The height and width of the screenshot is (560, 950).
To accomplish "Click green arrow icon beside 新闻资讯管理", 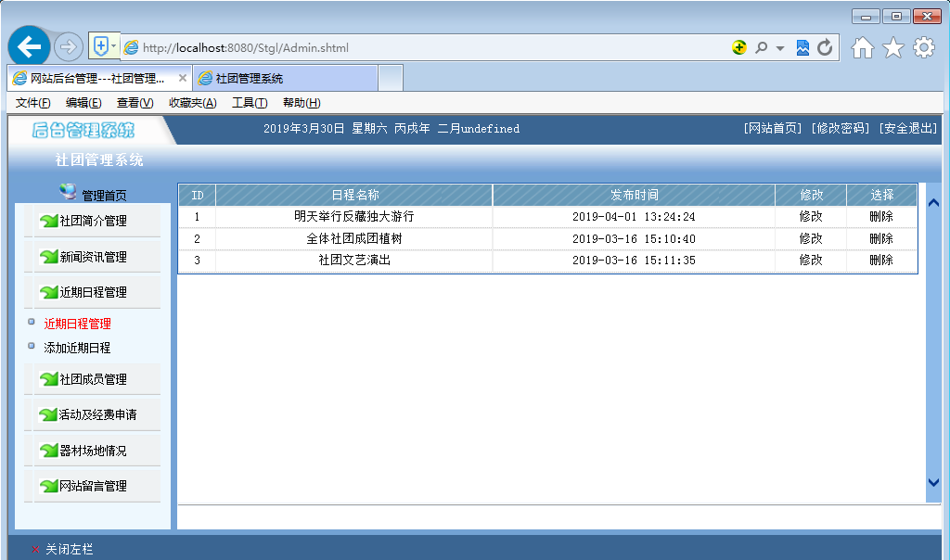I will [x=48, y=257].
